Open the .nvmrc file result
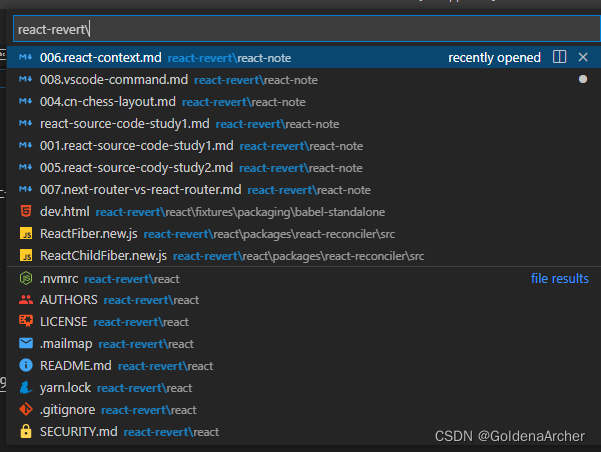The height and width of the screenshot is (452, 601). 59,279
